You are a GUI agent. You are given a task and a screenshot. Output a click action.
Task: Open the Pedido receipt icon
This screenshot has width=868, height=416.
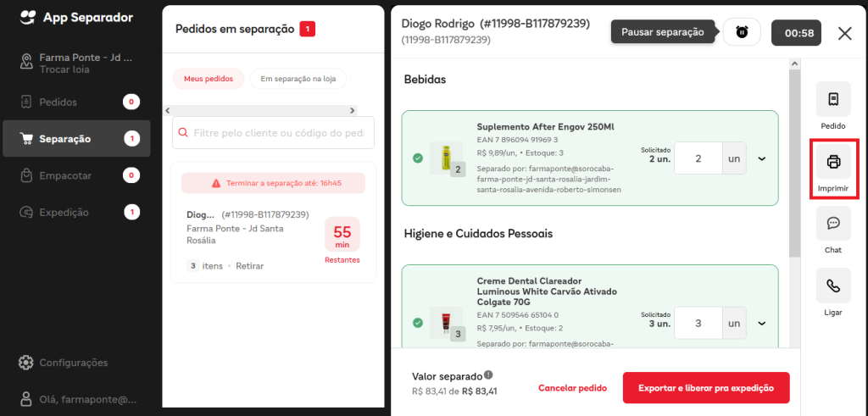click(x=833, y=99)
